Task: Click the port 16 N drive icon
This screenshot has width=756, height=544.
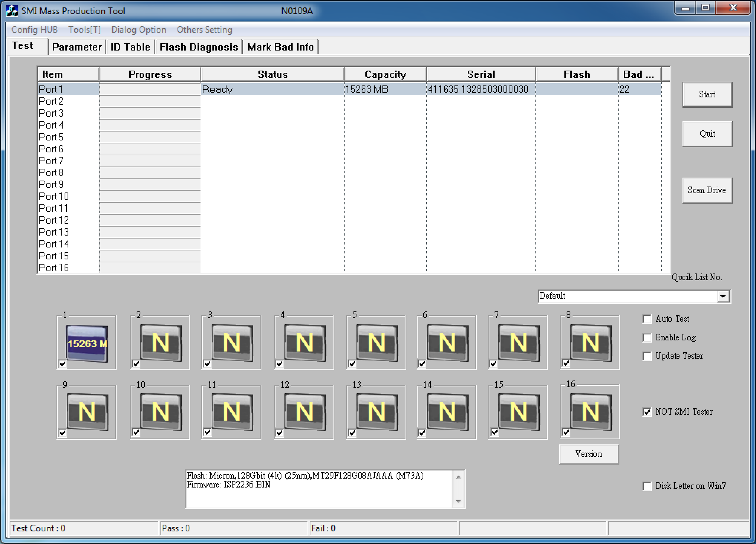Action: [x=590, y=412]
